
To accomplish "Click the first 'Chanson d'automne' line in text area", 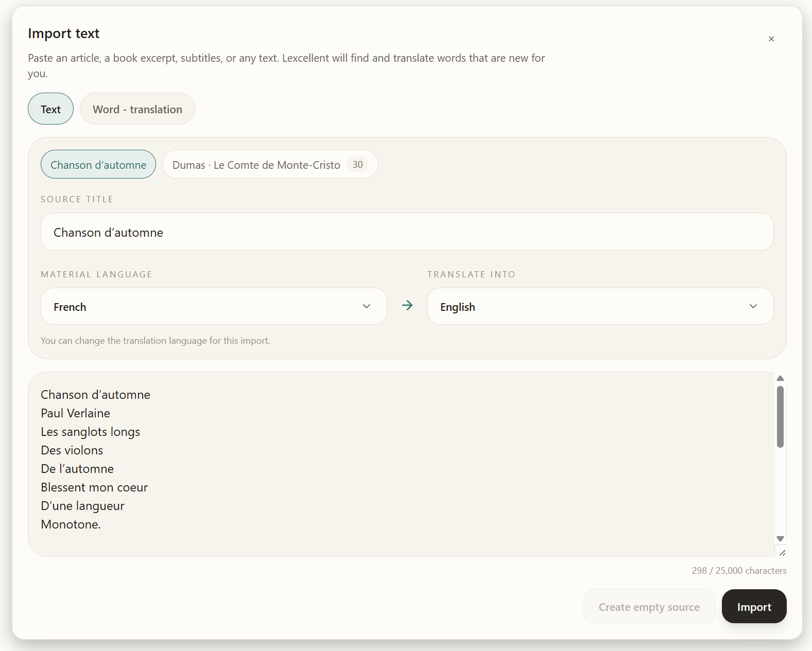I will pyautogui.click(x=95, y=395).
